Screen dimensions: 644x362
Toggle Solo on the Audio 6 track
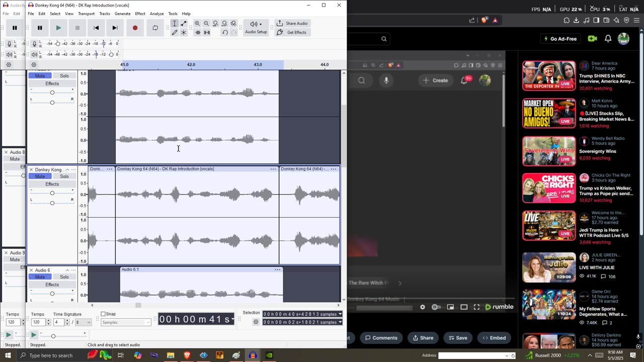64,277
